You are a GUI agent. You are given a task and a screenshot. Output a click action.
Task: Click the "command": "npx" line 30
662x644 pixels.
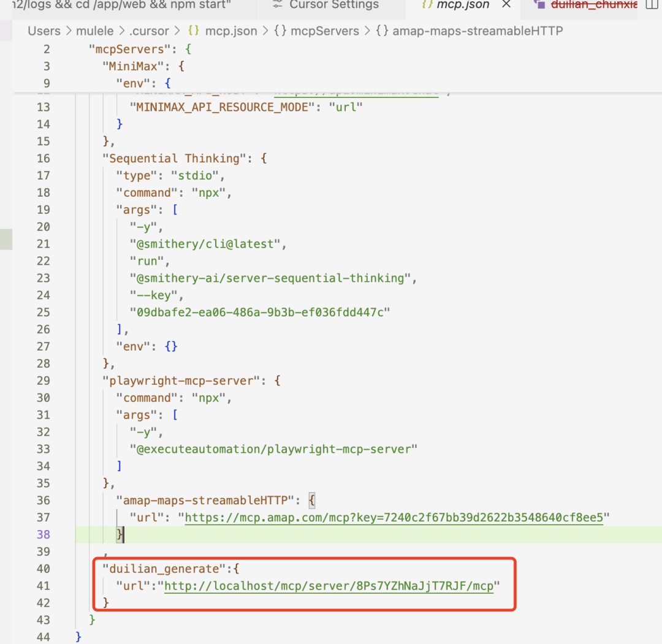(174, 398)
